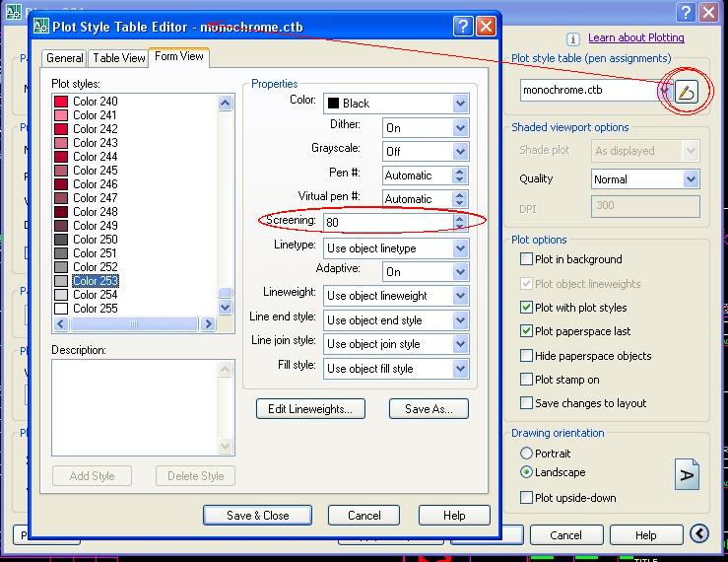Screen dimensions: 728x562
Task: Click the info icon beside Learn about Plotting
Action: [573, 39]
